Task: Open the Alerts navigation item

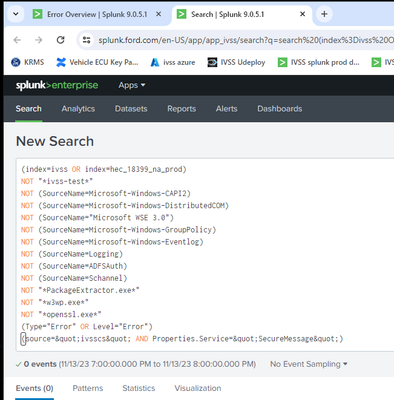Action: 227,109
